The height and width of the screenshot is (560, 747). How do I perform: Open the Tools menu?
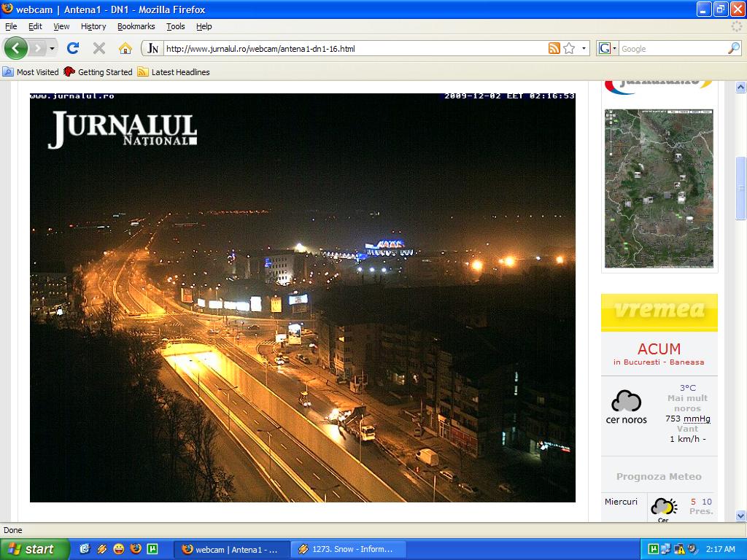pos(175,26)
